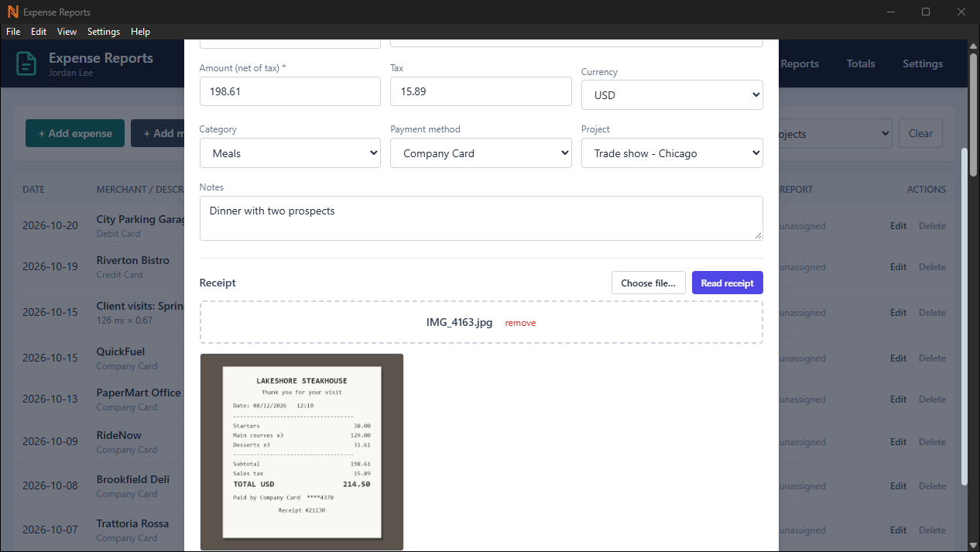980x552 pixels.
Task: Click the red remove link
Action: (520, 323)
